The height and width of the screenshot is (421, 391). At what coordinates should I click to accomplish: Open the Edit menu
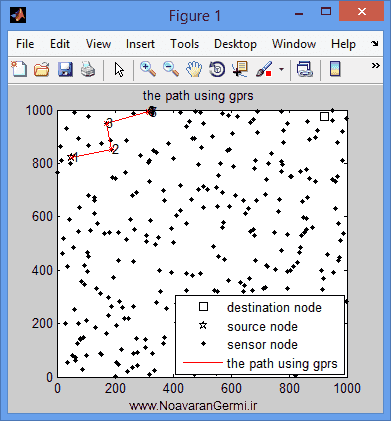tap(60, 44)
